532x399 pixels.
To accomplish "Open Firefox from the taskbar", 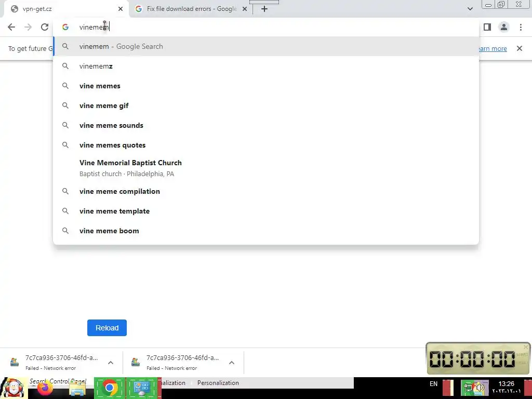I will coord(45,389).
